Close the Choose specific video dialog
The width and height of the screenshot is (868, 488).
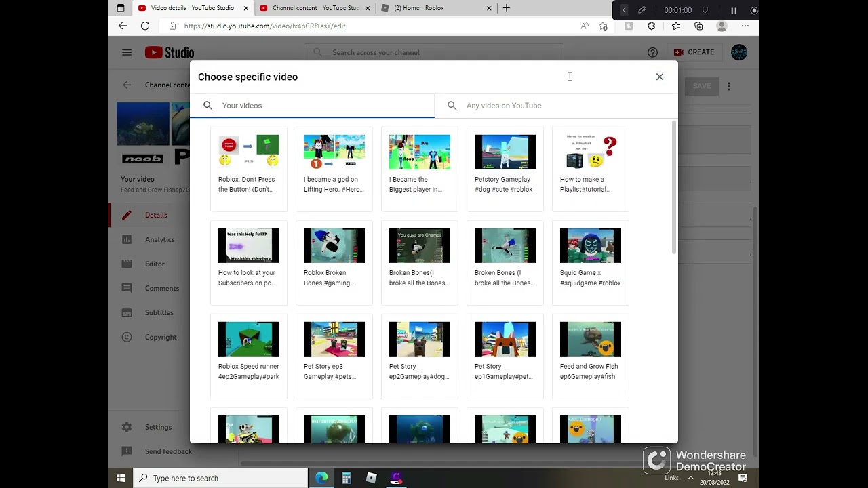pyautogui.click(x=660, y=77)
